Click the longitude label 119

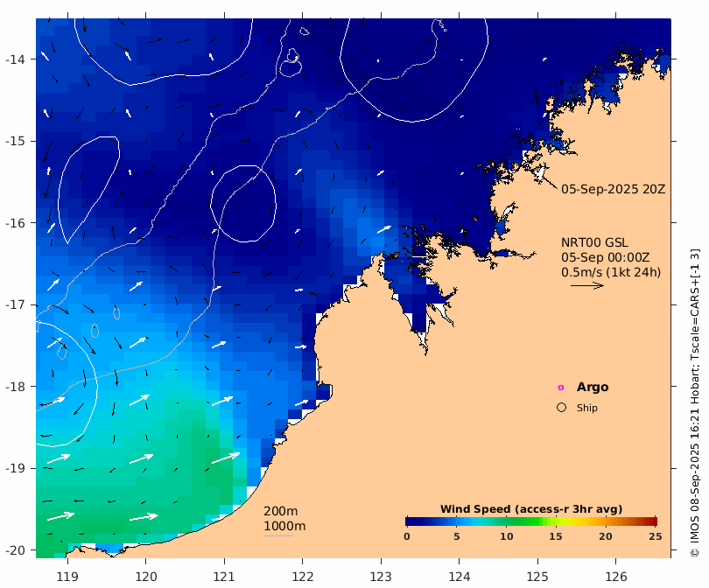tap(67, 577)
